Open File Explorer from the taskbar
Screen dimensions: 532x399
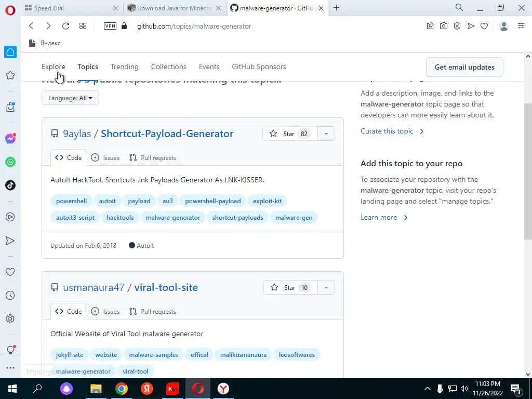point(96,389)
